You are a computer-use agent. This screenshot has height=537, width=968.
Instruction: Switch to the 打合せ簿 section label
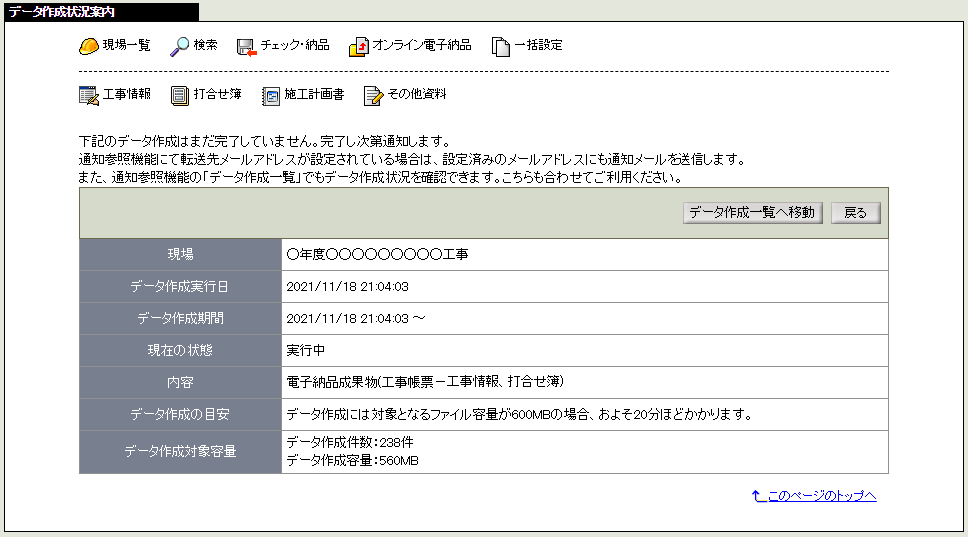[217, 94]
